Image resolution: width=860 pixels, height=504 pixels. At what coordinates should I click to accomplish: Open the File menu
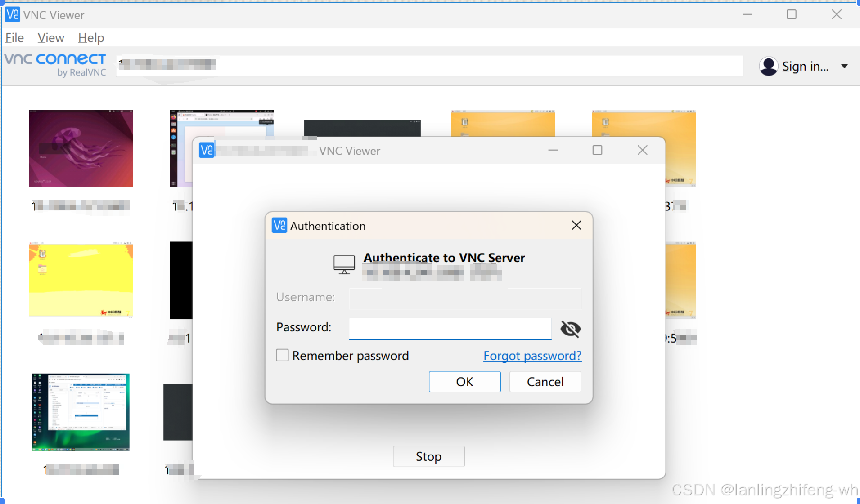[14, 38]
